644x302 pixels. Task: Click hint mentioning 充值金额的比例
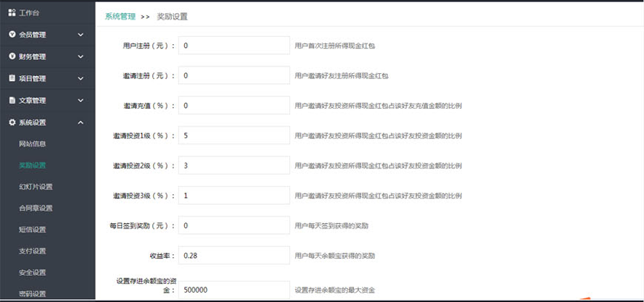(379, 106)
